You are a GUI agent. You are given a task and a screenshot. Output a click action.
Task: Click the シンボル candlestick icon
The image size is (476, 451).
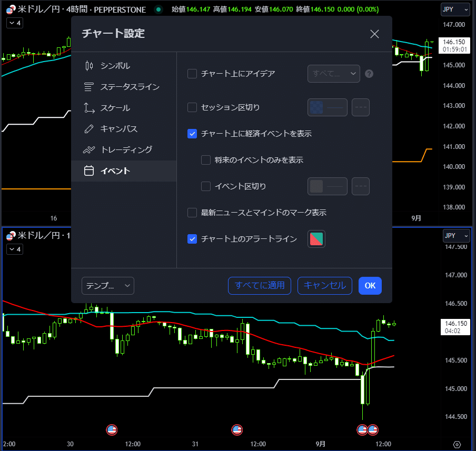tap(89, 66)
